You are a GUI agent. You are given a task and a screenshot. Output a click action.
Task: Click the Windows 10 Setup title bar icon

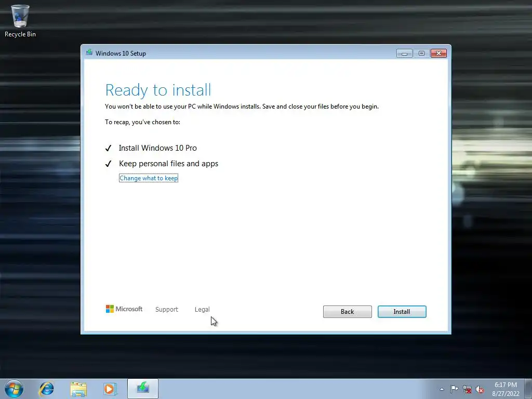(89, 52)
